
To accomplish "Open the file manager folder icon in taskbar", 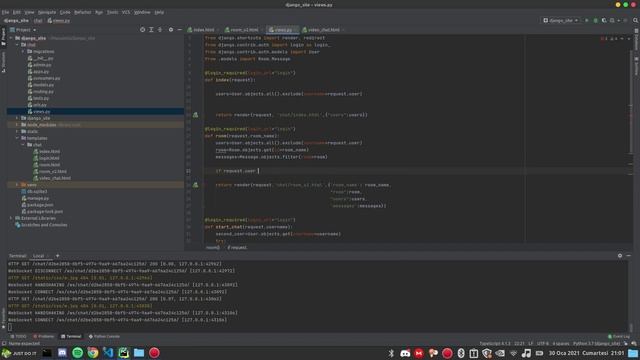I will [139, 353].
